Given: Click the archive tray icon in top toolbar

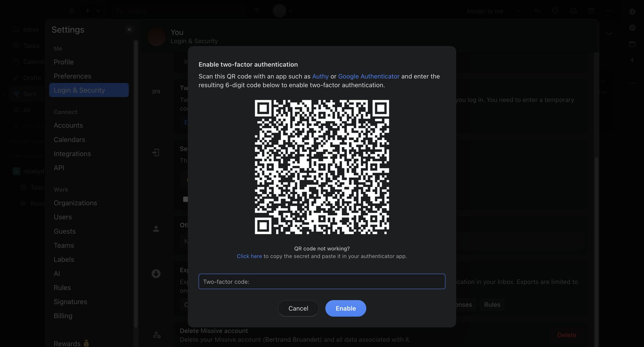Looking at the screenshot, I should tap(573, 11).
